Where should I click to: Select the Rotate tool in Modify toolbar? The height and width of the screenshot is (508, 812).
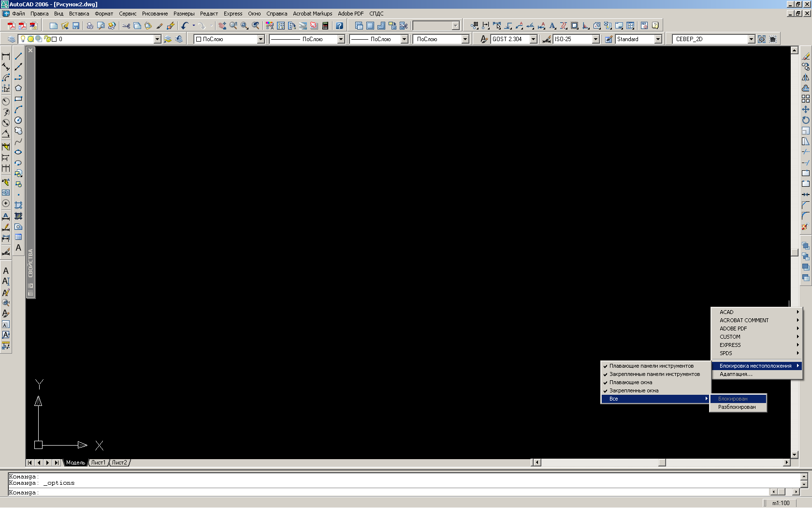[x=806, y=120]
